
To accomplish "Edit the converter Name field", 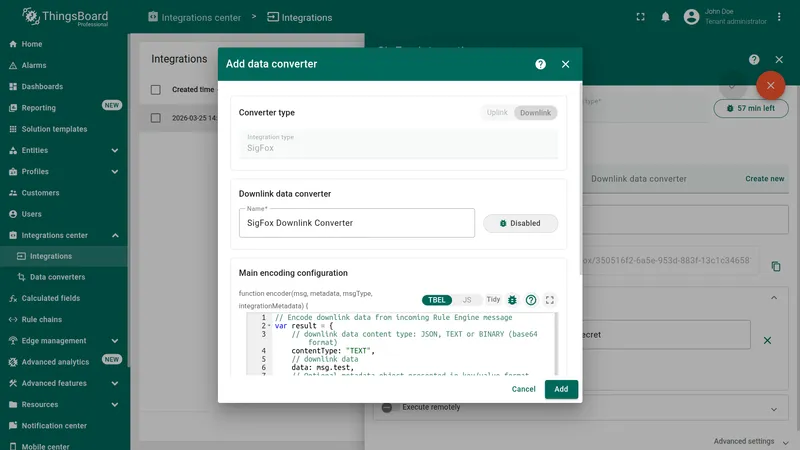I will click(x=357, y=223).
